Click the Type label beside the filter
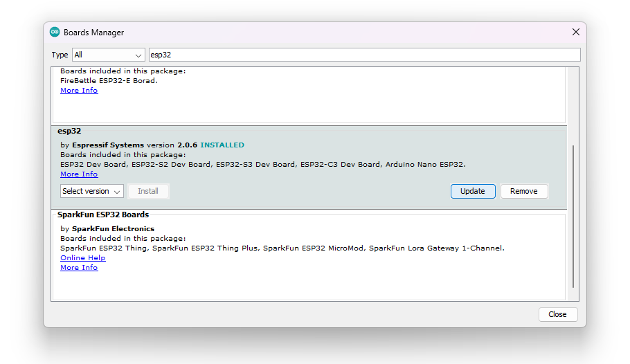 tap(60, 55)
